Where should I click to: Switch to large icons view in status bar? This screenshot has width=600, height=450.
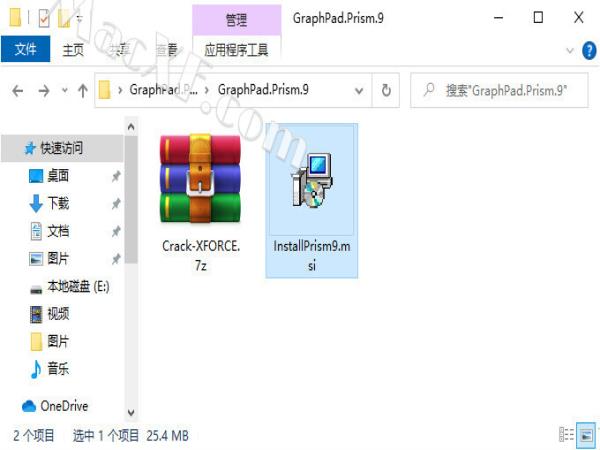click(x=586, y=435)
